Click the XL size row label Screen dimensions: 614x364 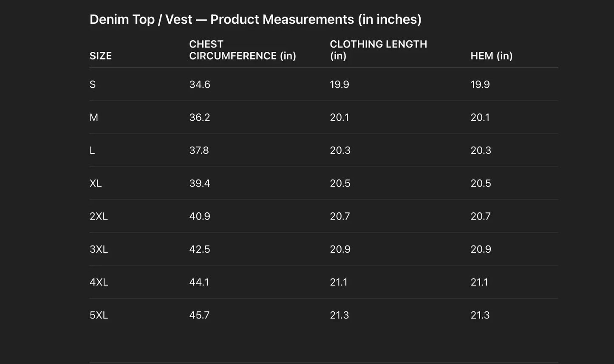(96, 183)
